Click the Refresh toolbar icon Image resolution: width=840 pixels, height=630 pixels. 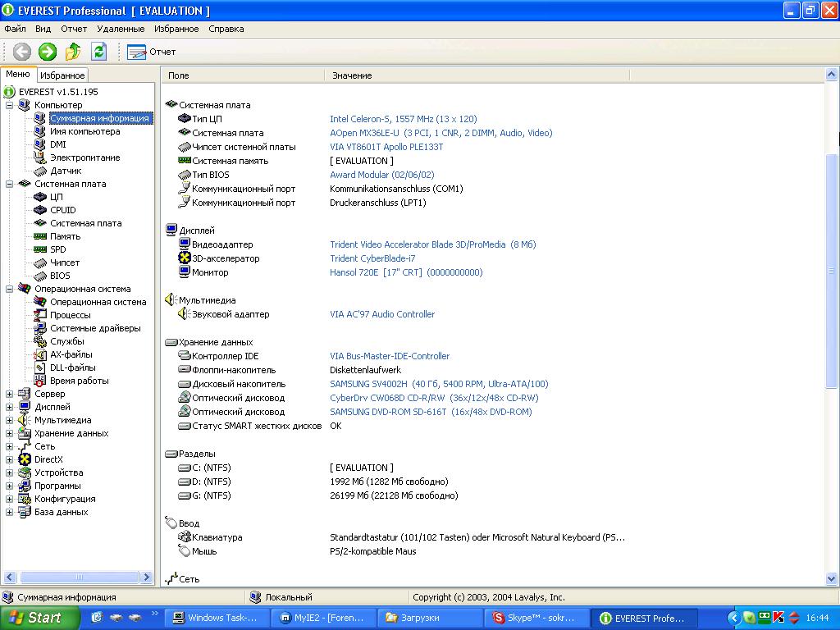click(x=98, y=52)
